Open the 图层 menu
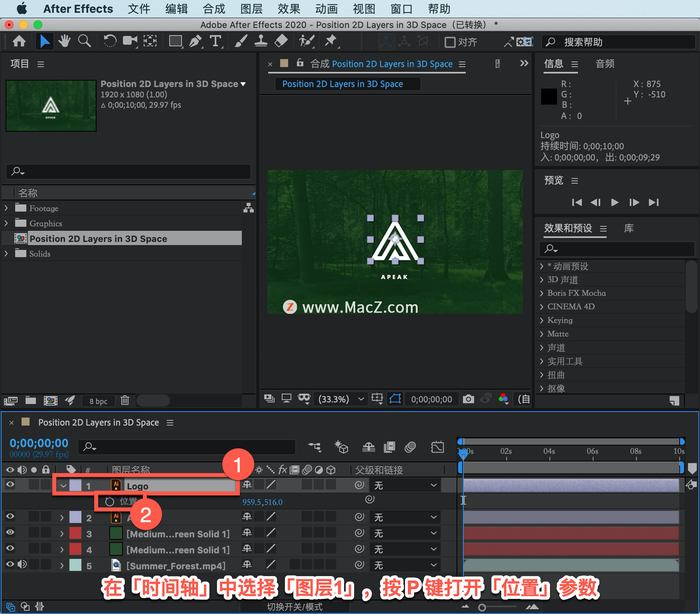This screenshot has width=700, height=614. (x=251, y=9)
